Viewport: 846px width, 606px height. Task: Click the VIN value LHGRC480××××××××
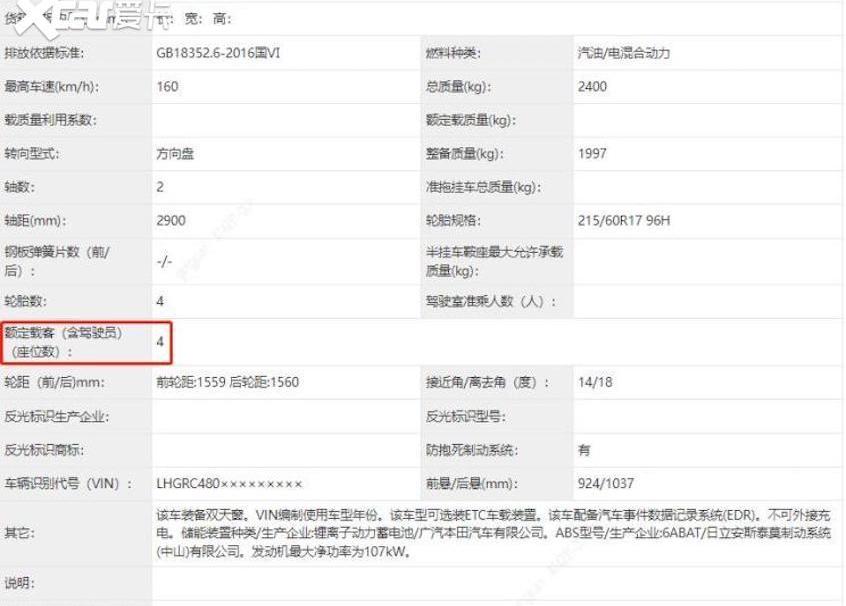pyautogui.click(x=229, y=484)
